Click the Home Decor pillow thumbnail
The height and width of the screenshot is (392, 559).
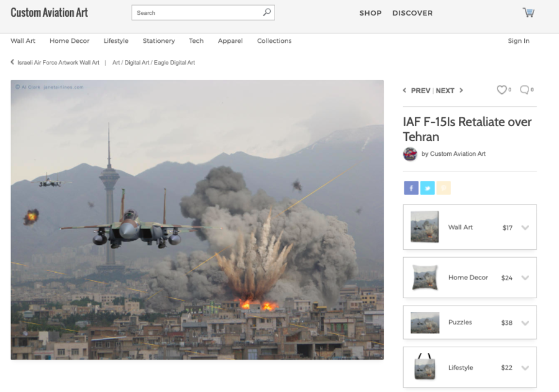[425, 278]
